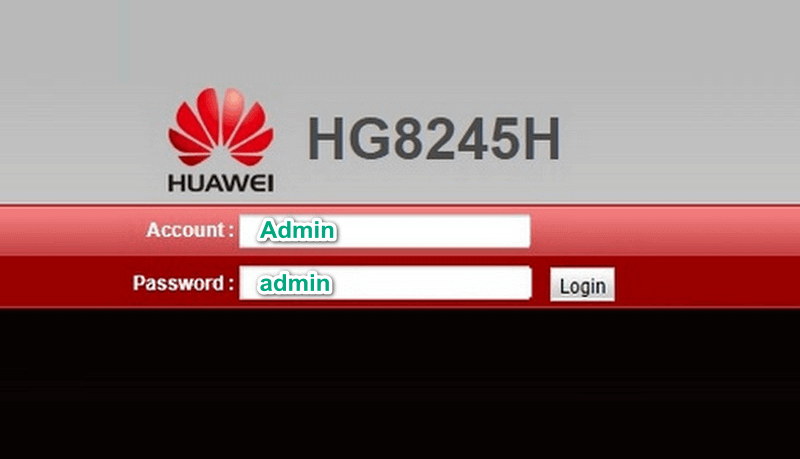Click the green admin text in Password
Image resolution: width=800 pixels, height=459 pixels.
click(295, 283)
